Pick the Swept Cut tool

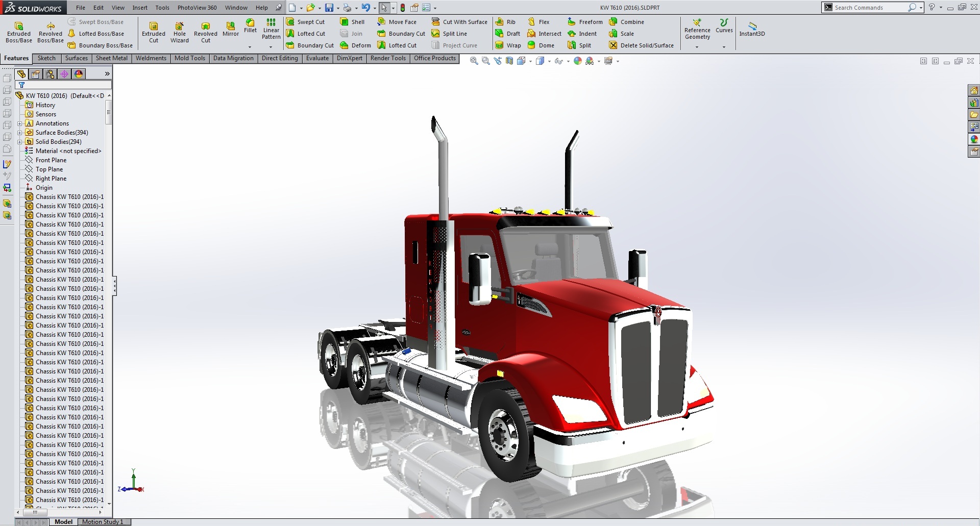point(305,22)
